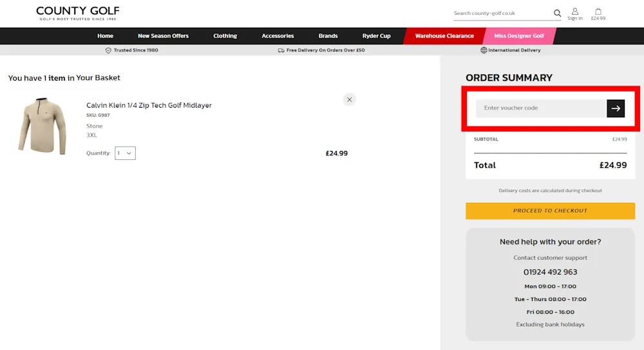
Task: Click Need help with your order heading
Action: pos(551,242)
